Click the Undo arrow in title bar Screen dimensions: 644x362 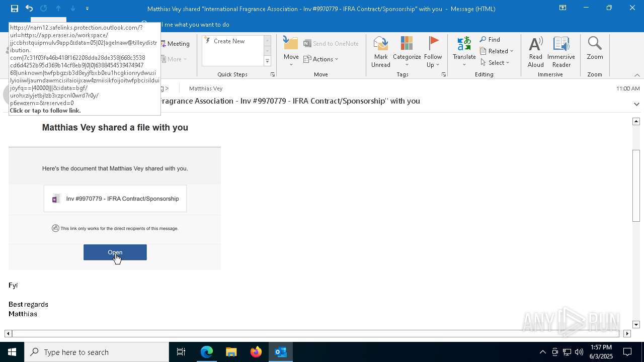tap(29, 9)
